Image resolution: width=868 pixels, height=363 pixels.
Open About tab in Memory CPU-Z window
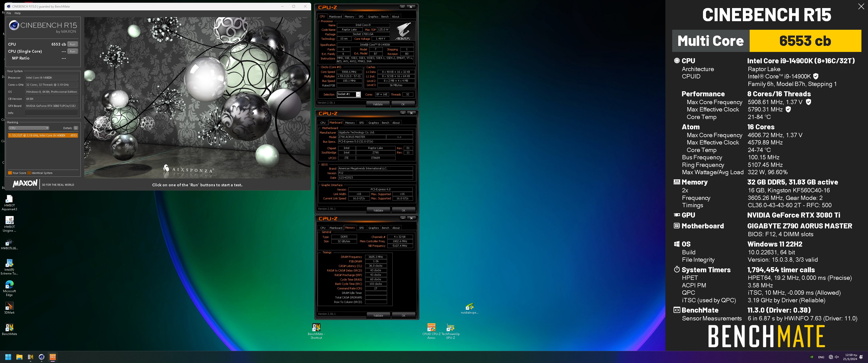pyautogui.click(x=396, y=228)
